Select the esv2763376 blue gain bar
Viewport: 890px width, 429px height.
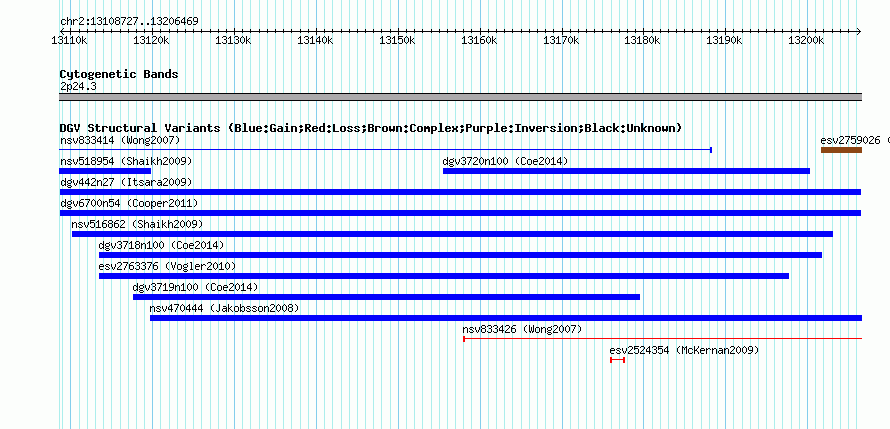click(444, 276)
